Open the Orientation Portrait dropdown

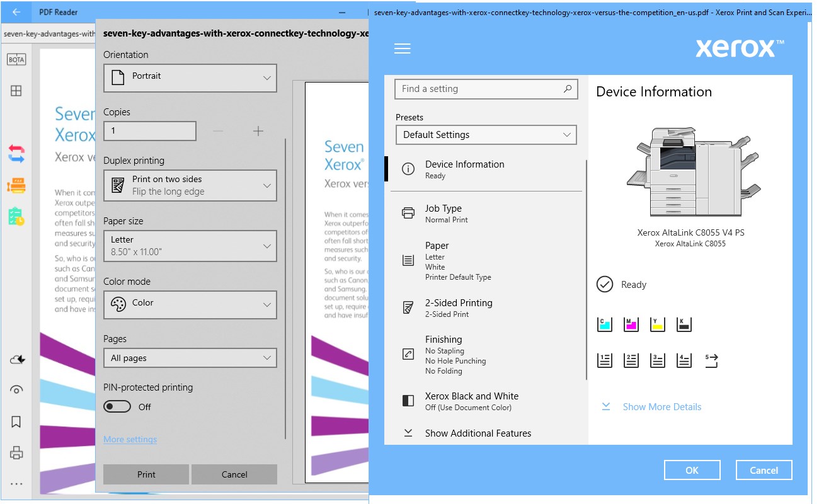190,77
